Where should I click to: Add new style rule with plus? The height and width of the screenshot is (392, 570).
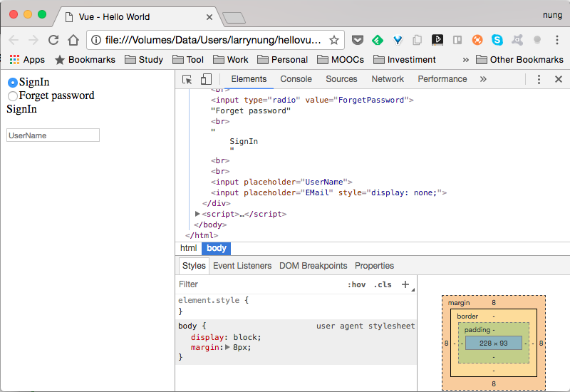(405, 284)
